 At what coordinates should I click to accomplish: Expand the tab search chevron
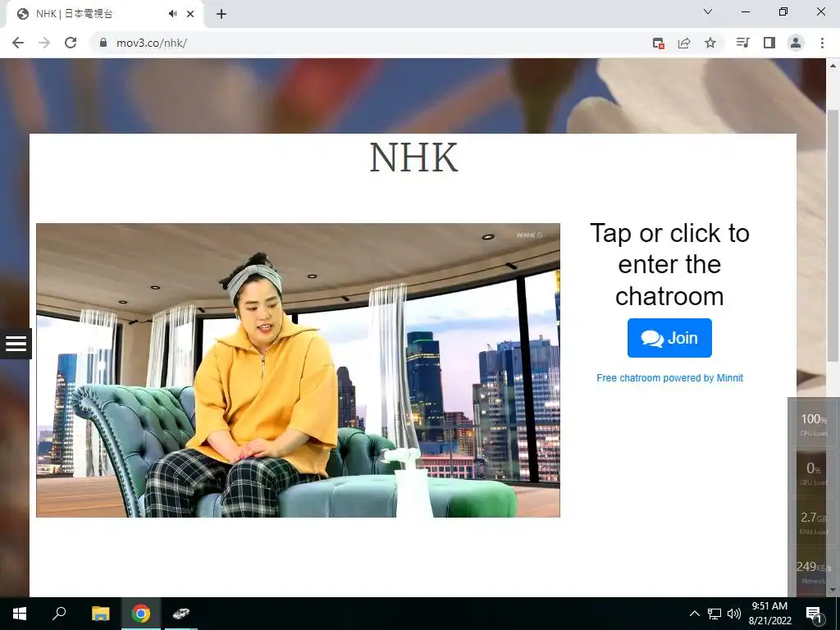[708, 11]
